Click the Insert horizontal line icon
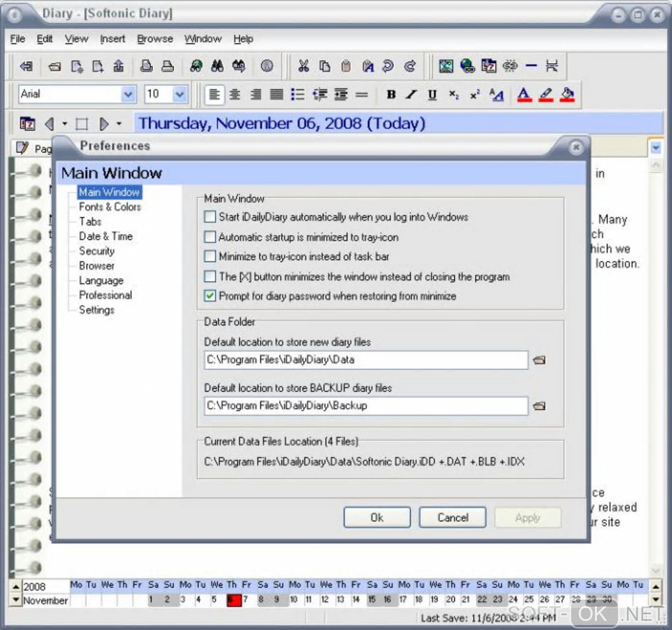 pos(532,66)
